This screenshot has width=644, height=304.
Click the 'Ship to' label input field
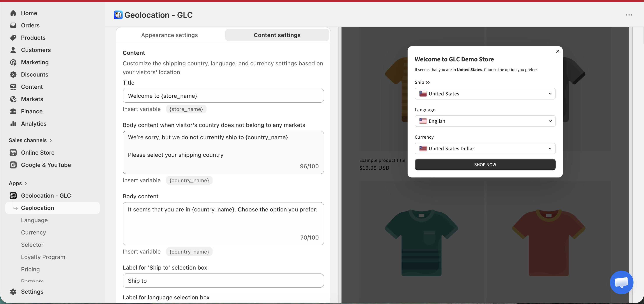223,281
